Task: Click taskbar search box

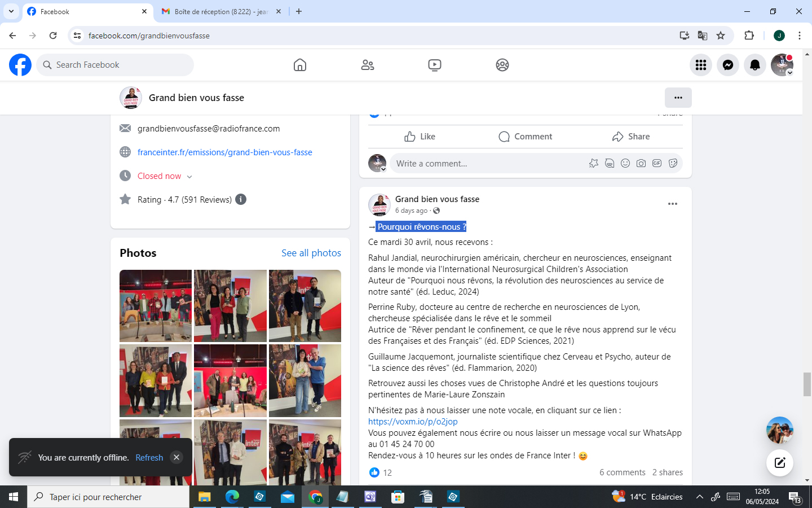Action: point(108,497)
